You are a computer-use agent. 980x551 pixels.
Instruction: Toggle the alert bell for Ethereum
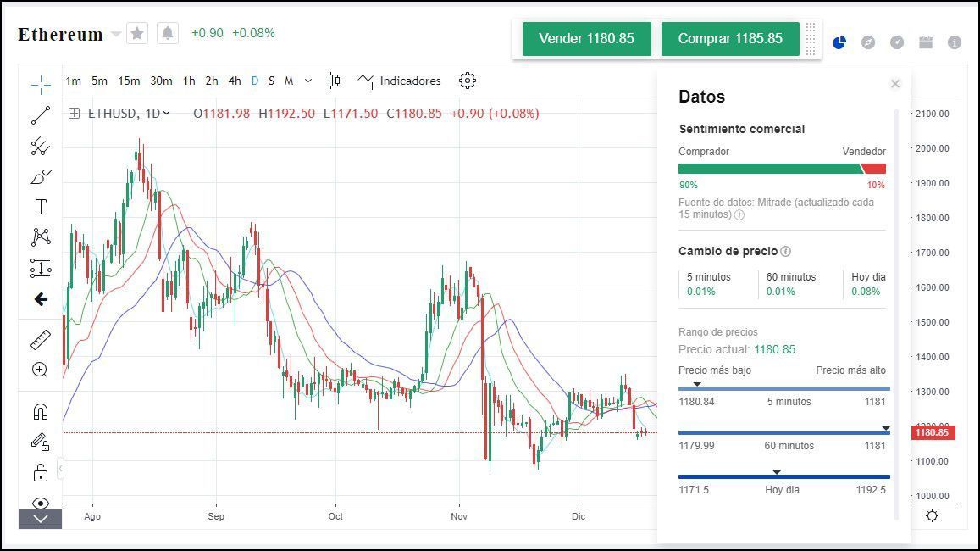[x=167, y=32]
